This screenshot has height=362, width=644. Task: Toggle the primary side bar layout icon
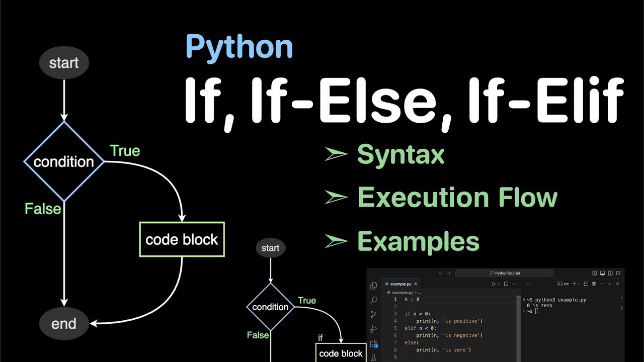(594, 273)
